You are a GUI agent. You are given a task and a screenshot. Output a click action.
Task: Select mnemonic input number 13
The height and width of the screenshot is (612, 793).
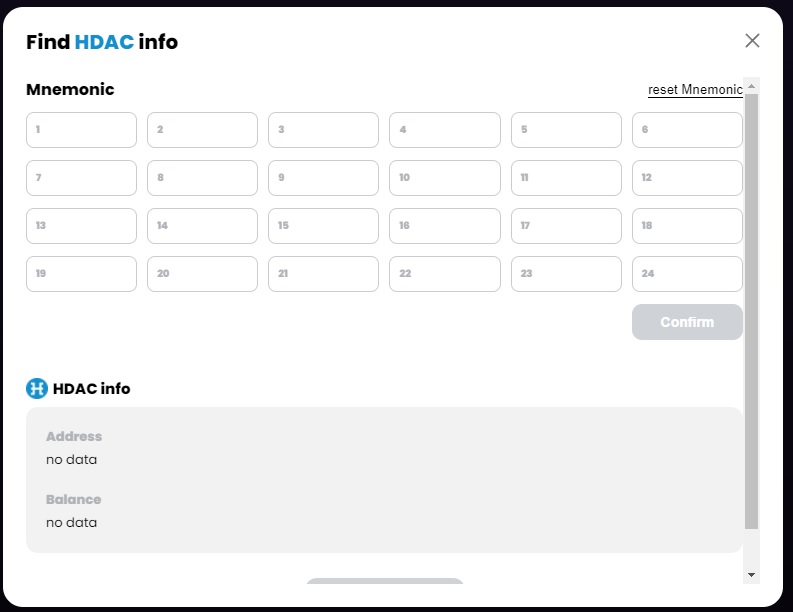pos(81,226)
